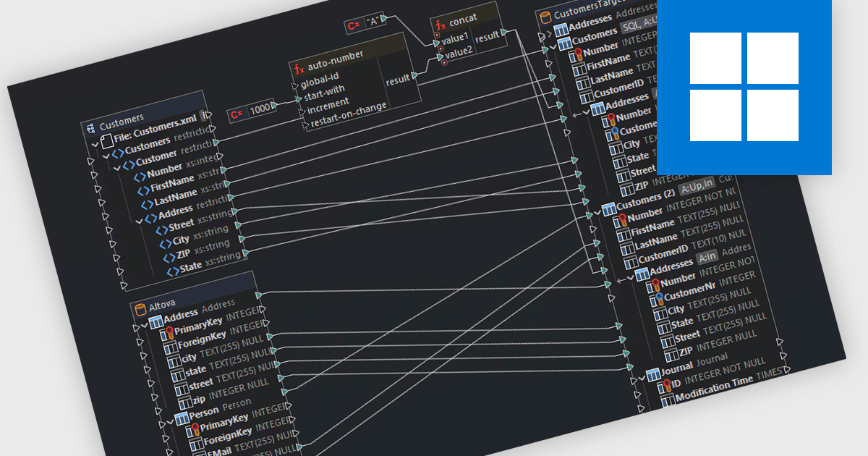
Task: Click the plus icon below value1 input
Action: [x=441, y=48]
